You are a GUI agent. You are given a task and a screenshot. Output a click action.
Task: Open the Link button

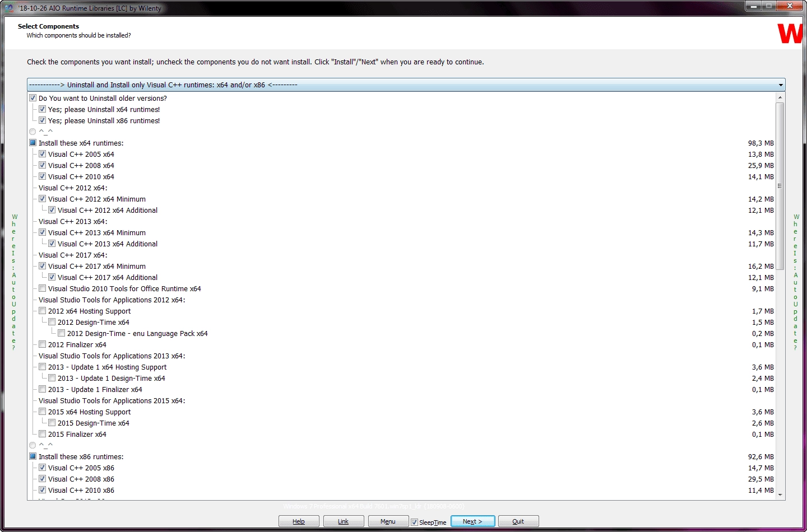(x=344, y=521)
